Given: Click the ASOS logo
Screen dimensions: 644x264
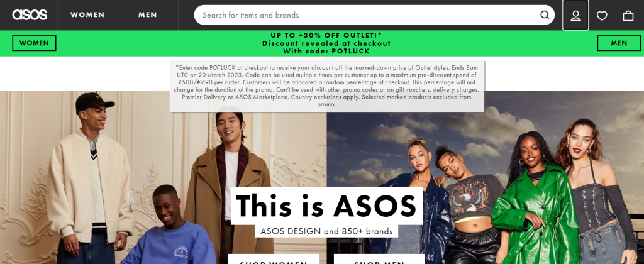Looking at the screenshot, I should pyautogui.click(x=30, y=15).
